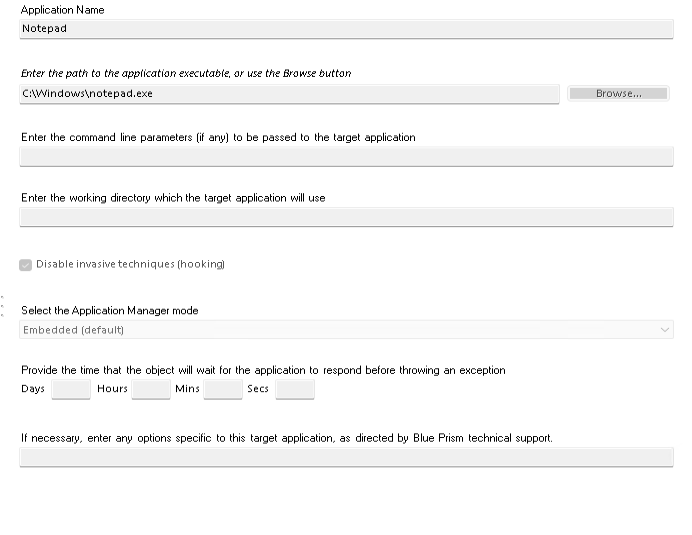This screenshot has height=535, width=692.
Task: Open the Application Manager mode dropdown
Action: (x=346, y=330)
